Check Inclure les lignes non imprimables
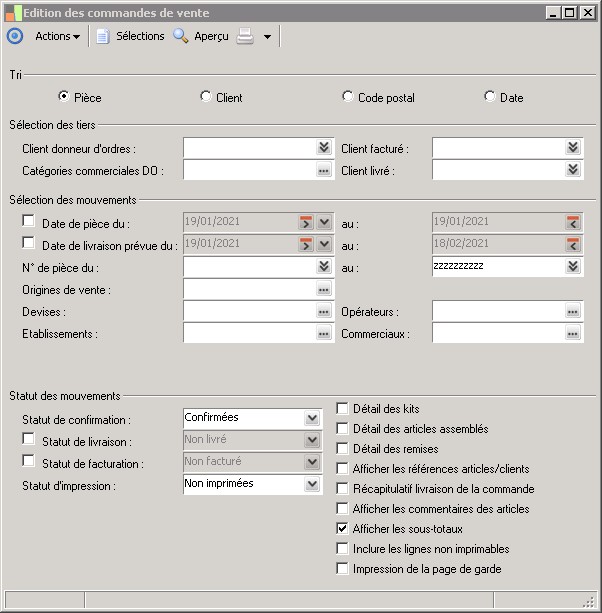Viewport: 602px width, 613px height. point(342,548)
